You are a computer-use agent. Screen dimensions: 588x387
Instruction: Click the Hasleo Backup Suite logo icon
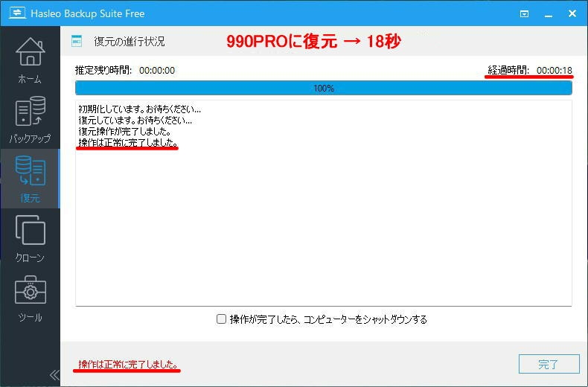pyautogui.click(x=17, y=13)
